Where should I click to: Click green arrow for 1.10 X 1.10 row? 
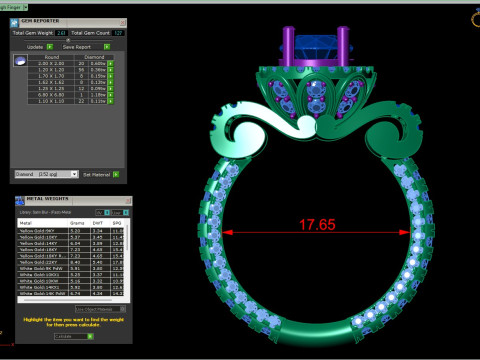(111, 101)
